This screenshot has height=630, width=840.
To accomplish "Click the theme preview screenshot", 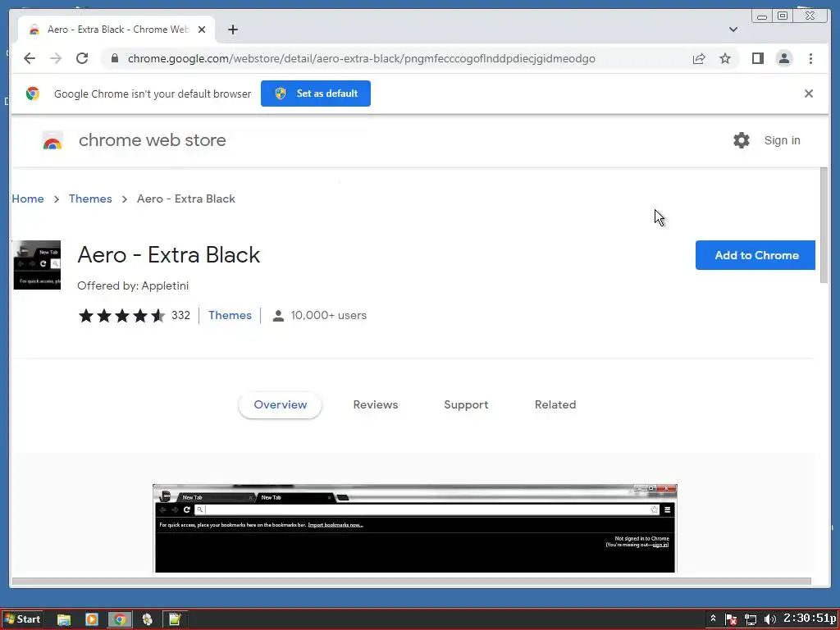I will click(414, 528).
